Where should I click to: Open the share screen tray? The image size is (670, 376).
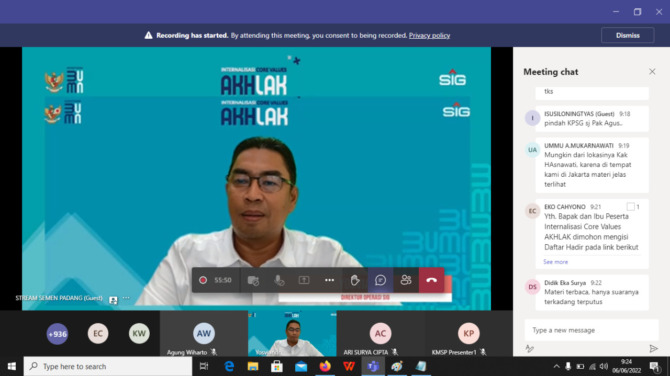(x=304, y=280)
